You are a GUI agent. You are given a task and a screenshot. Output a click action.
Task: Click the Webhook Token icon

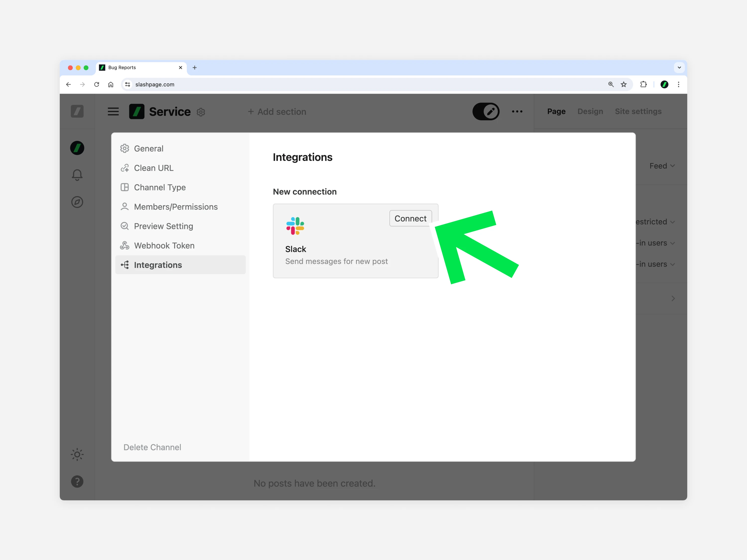[124, 245]
